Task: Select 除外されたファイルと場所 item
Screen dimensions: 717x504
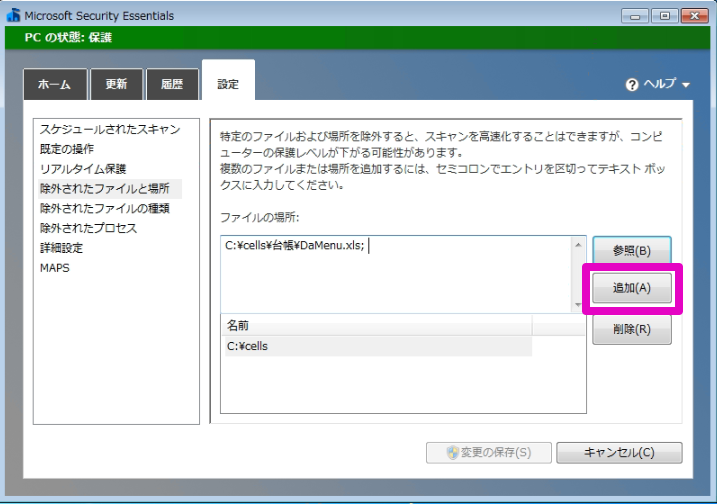Action: point(110,188)
